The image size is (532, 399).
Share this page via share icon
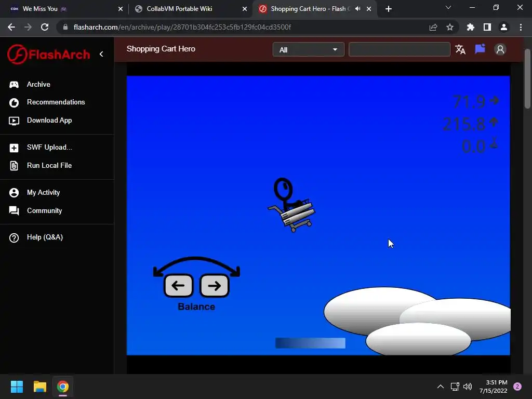[x=433, y=27]
